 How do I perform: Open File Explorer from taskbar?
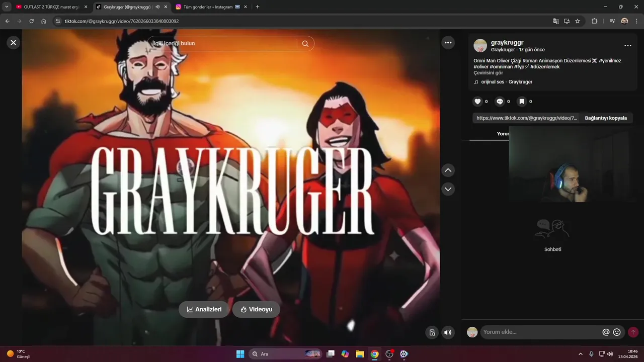tap(360, 354)
